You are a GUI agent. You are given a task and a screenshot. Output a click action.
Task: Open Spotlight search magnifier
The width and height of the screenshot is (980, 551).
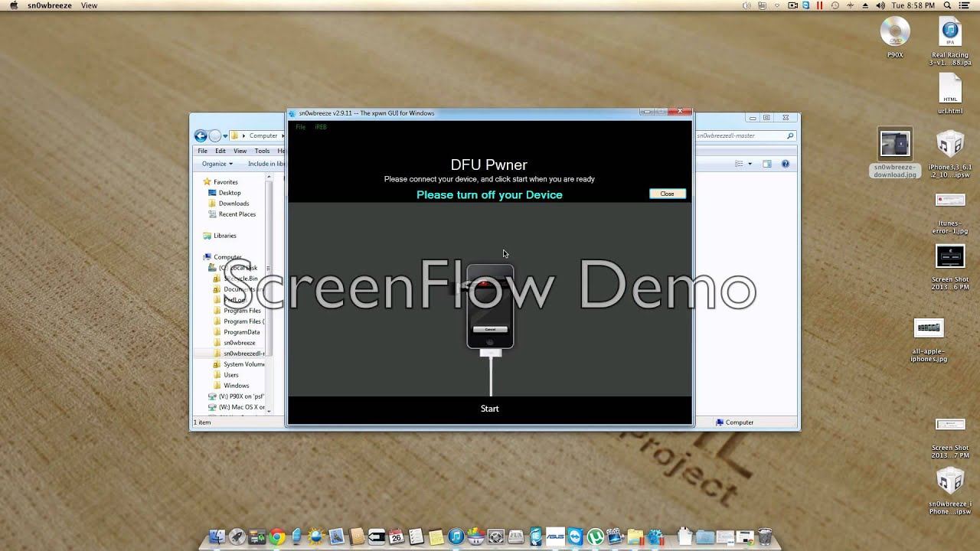[947, 5]
